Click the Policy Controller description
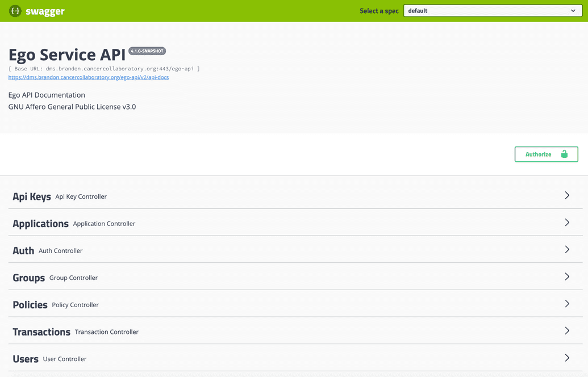The width and height of the screenshot is (588, 377). tap(76, 305)
